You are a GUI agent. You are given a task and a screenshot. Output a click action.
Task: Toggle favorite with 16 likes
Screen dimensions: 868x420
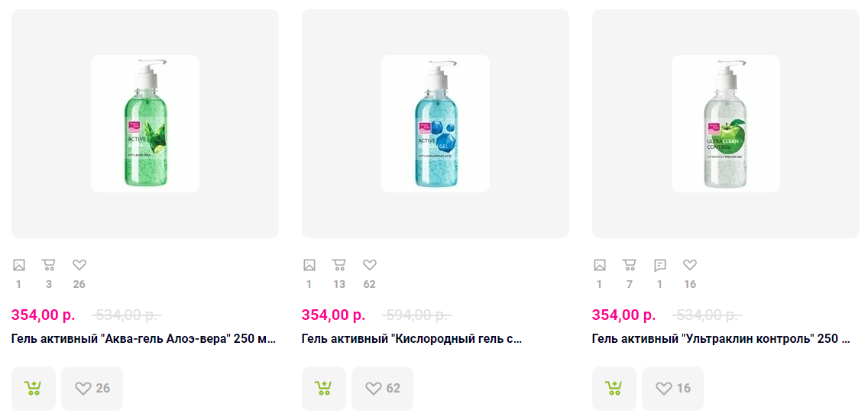pyautogui.click(x=672, y=388)
